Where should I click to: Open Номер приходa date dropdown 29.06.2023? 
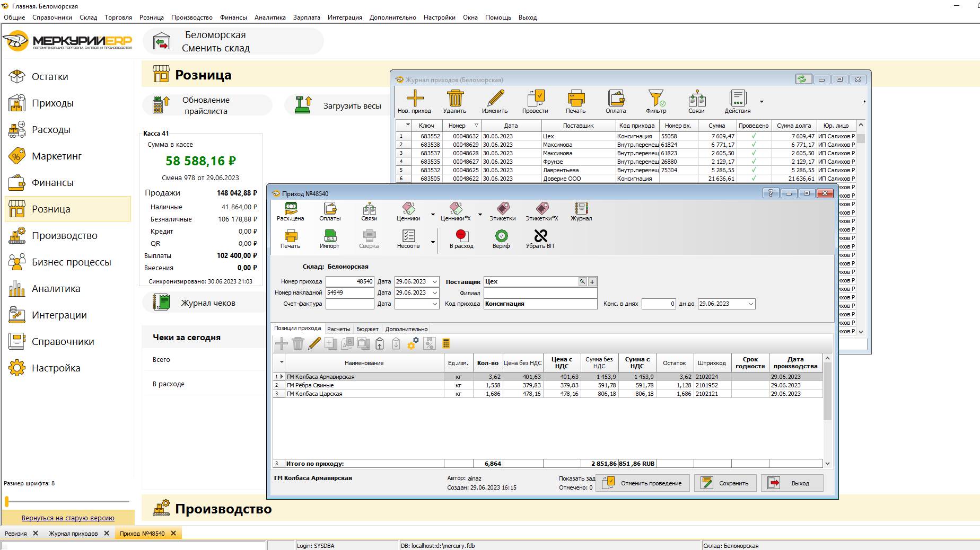pyautogui.click(x=435, y=282)
